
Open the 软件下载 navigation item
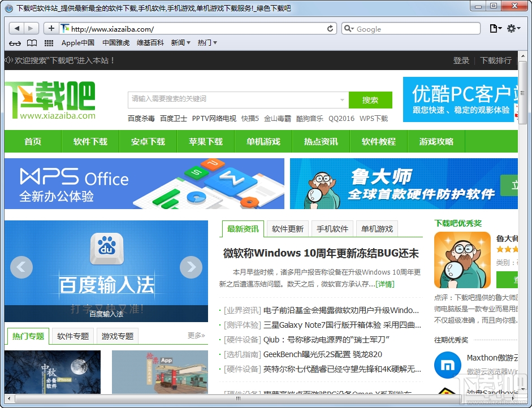coord(90,141)
